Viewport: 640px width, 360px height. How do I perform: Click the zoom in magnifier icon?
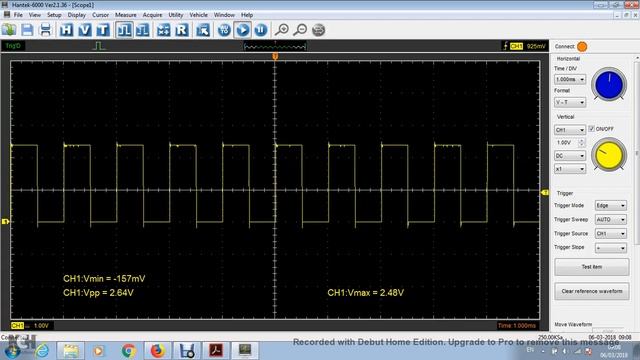[282, 30]
